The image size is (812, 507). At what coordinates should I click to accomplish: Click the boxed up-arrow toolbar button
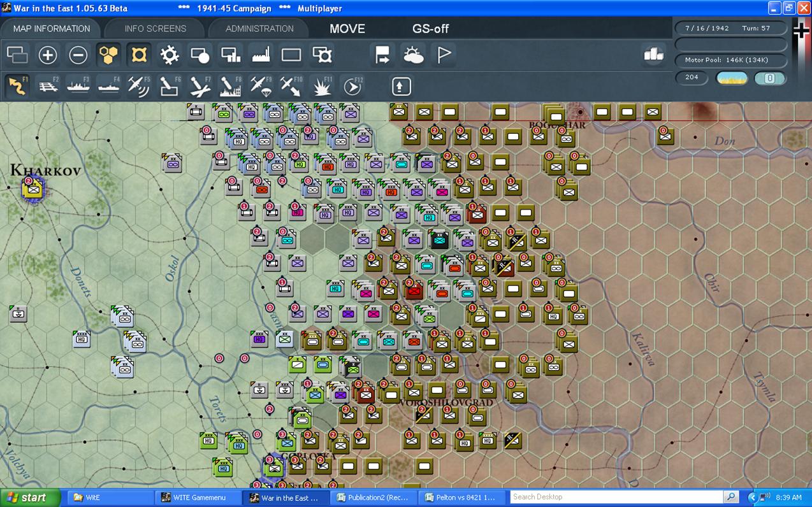pos(401,86)
